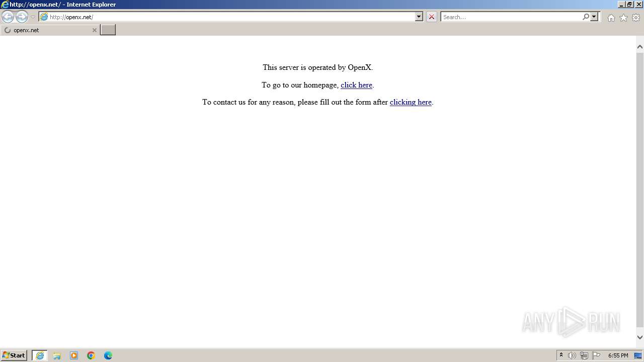Launch Microsoft Edge from the taskbar
This screenshot has width=644, height=362.
pyautogui.click(x=108, y=355)
